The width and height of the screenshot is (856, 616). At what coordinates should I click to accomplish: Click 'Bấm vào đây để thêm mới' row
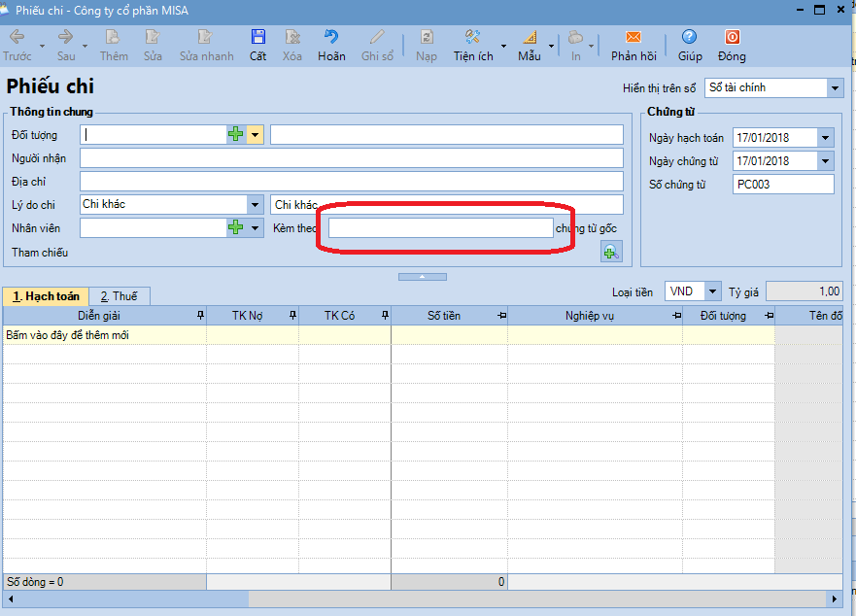[389, 335]
